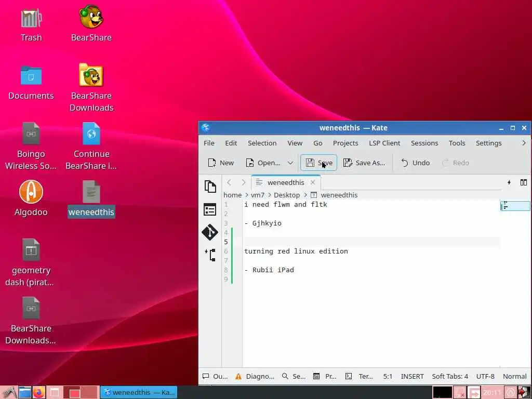Open the Settings menu
The image size is (532, 399).
488,143
